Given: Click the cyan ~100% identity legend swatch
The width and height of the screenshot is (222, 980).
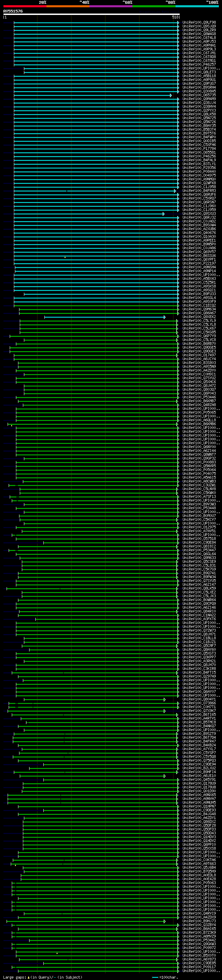Looking at the screenshot, I should pyautogui.click(x=197, y=6).
